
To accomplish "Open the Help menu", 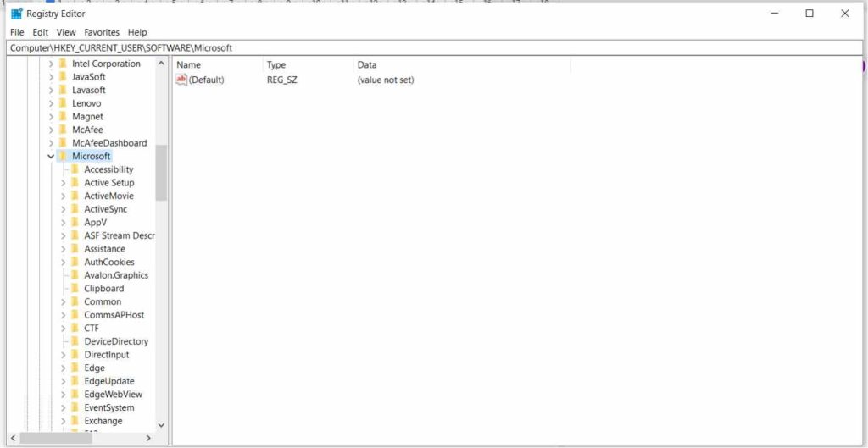I will click(137, 32).
